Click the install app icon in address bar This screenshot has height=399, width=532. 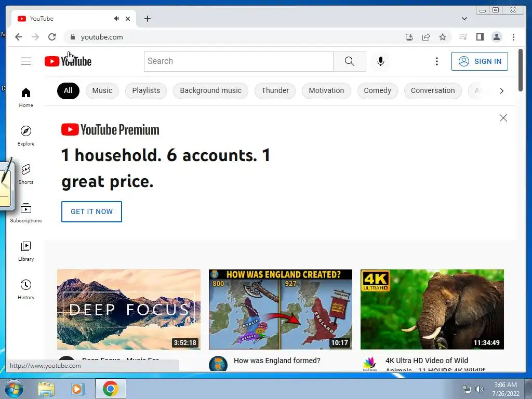pos(409,37)
